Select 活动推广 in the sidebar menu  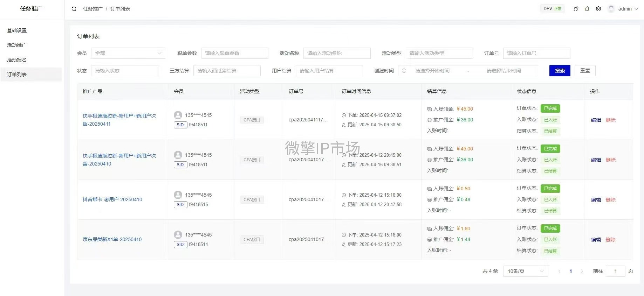17,45
